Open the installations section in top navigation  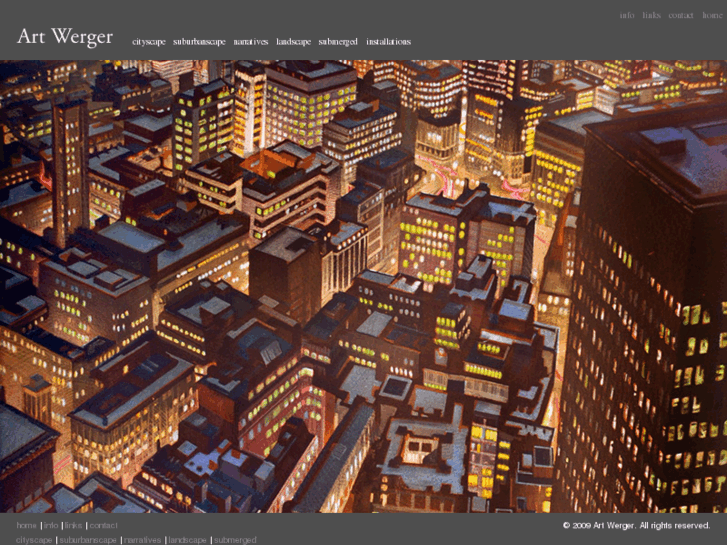pyautogui.click(x=389, y=42)
